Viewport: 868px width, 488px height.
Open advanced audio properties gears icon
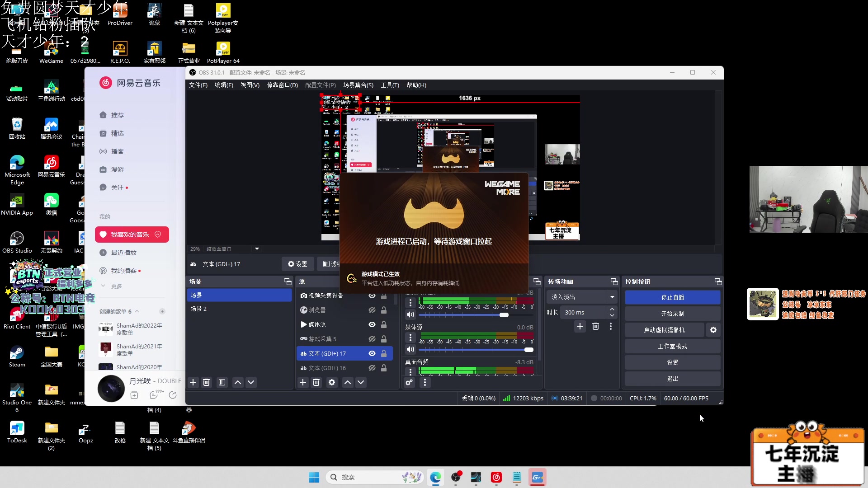[x=409, y=382]
